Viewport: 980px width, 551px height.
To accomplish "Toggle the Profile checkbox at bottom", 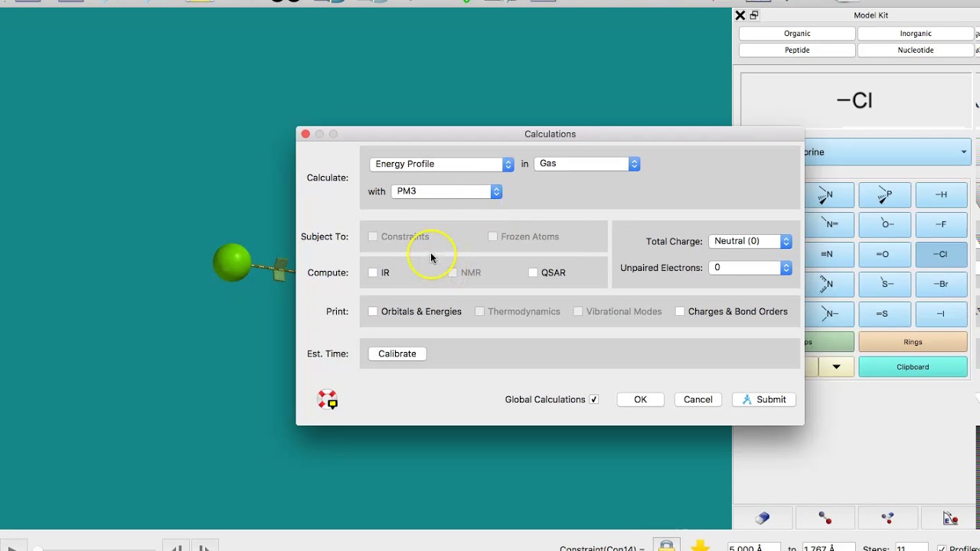I will pos(942,549).
